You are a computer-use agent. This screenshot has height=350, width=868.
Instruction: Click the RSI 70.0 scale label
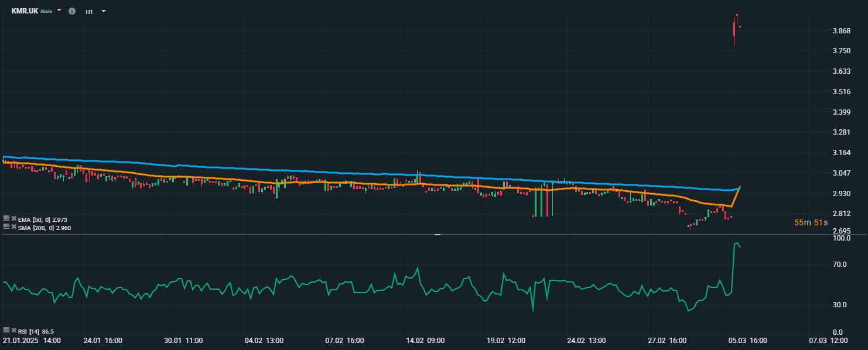pos(840,265)
